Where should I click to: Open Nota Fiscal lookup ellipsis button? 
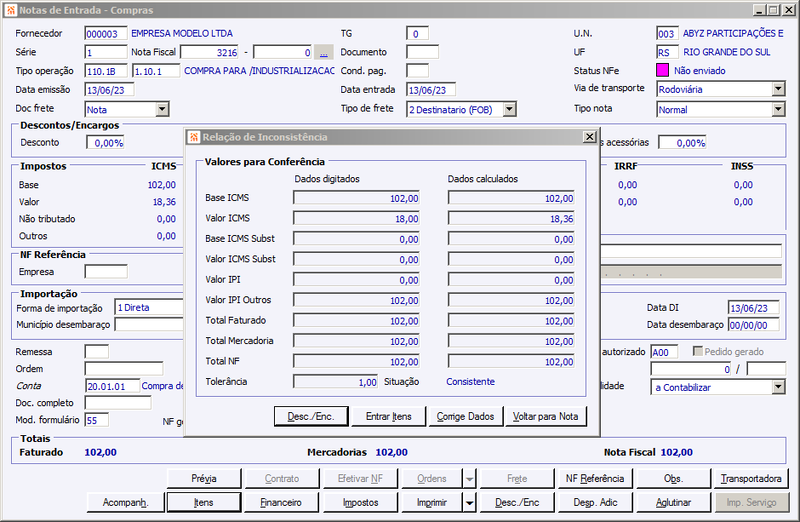(323, 52)
